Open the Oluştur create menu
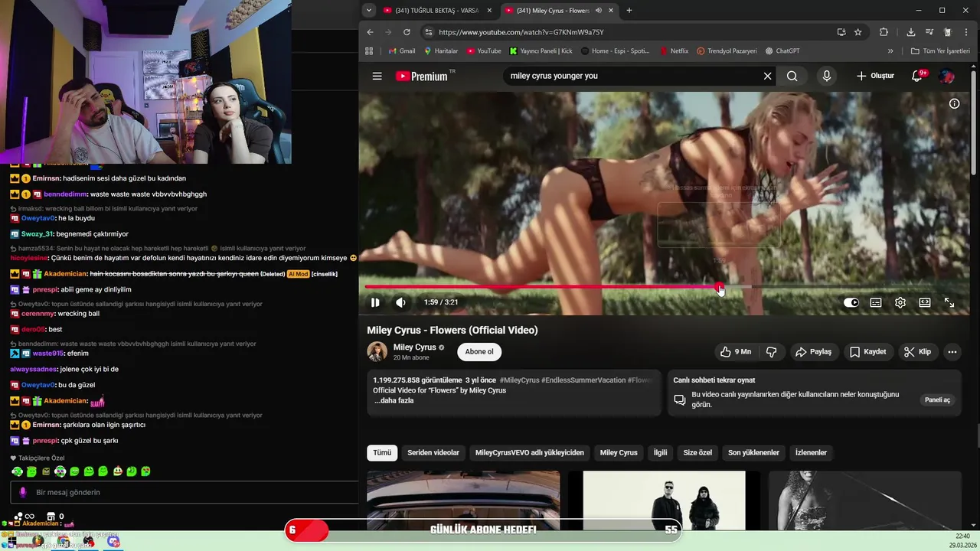Image resolution: width=980 pixels, height=551 pixels. click(x=875, y=76)
